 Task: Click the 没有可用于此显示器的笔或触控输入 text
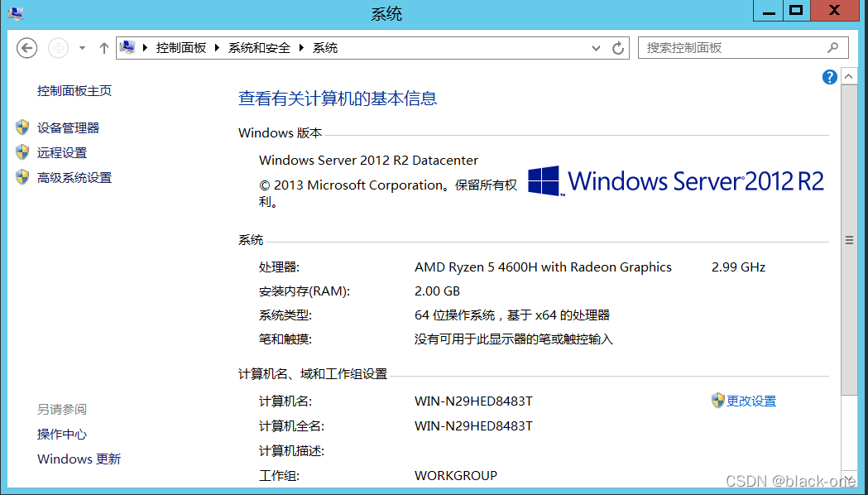(514, 339)
